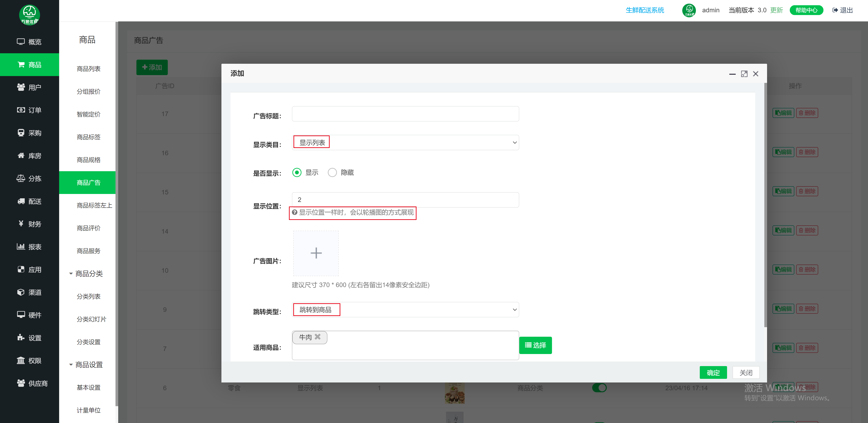The image size is (868, 423).
Task: Select the 显示 radio button
Action: (x=296, y=172)
